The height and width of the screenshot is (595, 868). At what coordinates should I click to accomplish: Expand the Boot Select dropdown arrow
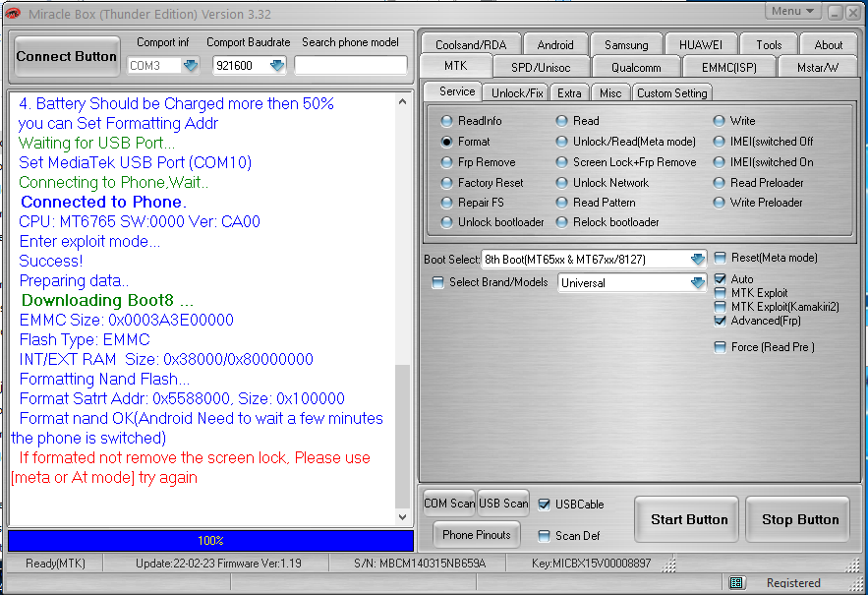[x=698, y=259]
